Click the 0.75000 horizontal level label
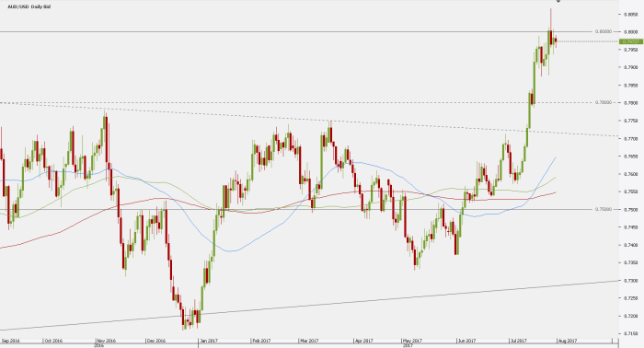This screenshot has height=348, width=644. (x=604, y=209)
